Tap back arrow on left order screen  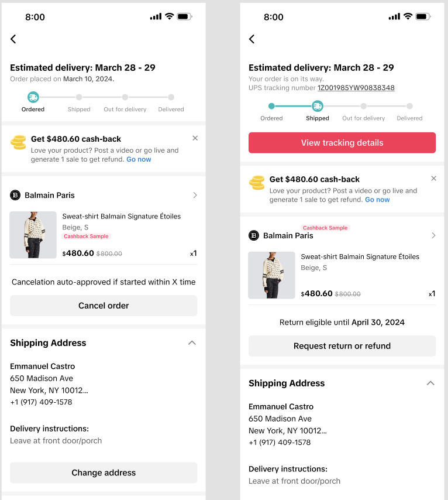click(13, 39)
